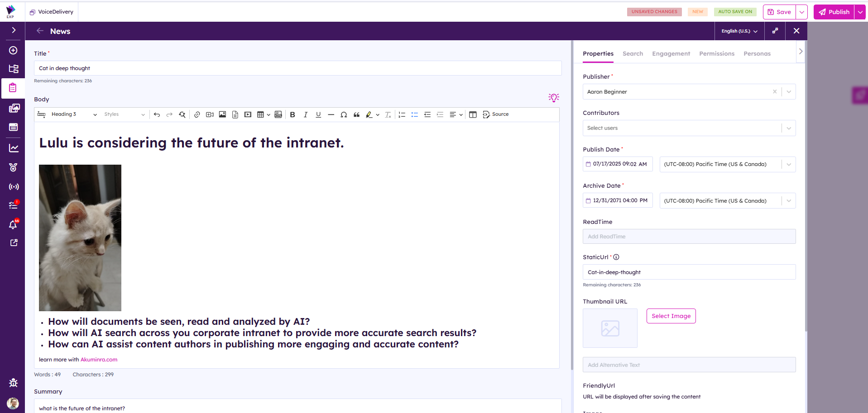Screen dimensions: 868x413
Task: Click into the ReadTime input field
Action: pos(689,237)
